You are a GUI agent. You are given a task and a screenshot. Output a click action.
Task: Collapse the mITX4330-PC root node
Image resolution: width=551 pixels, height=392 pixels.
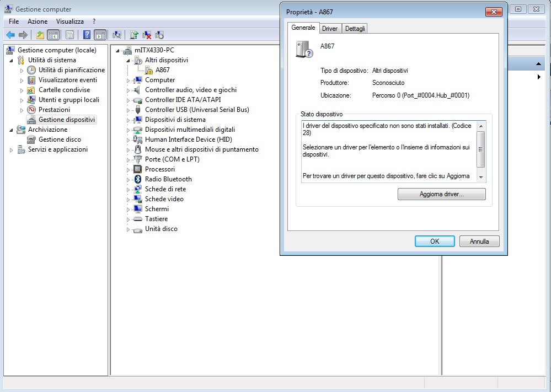click(117, 51)
